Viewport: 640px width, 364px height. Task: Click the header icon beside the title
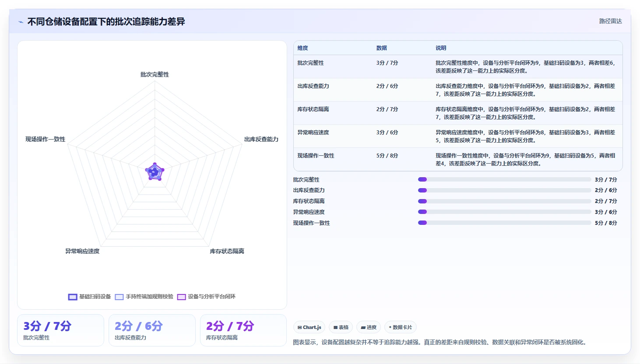tap(21, 22)
